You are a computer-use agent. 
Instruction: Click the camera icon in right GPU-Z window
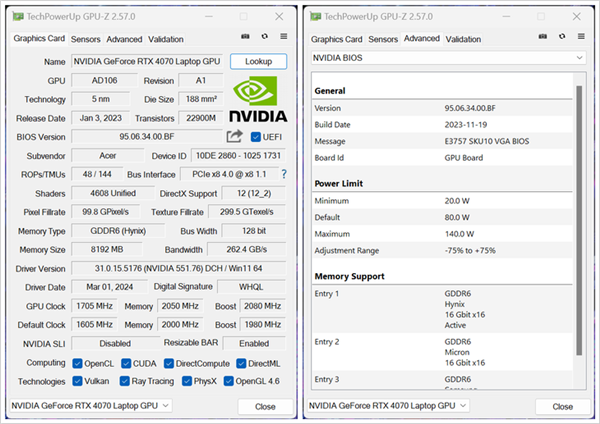coord(542,38)
